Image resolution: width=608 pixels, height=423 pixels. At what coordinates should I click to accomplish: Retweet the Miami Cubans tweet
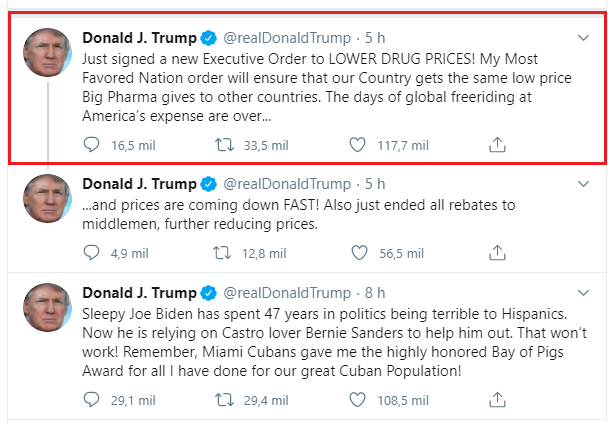pos(226,399)
